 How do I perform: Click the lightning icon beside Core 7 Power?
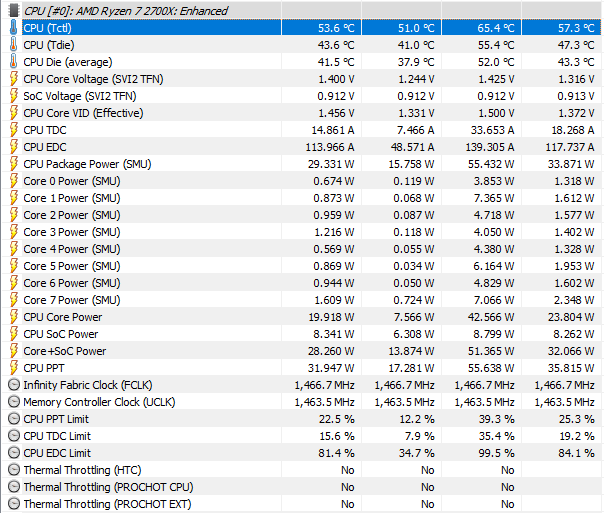(13, 300)
